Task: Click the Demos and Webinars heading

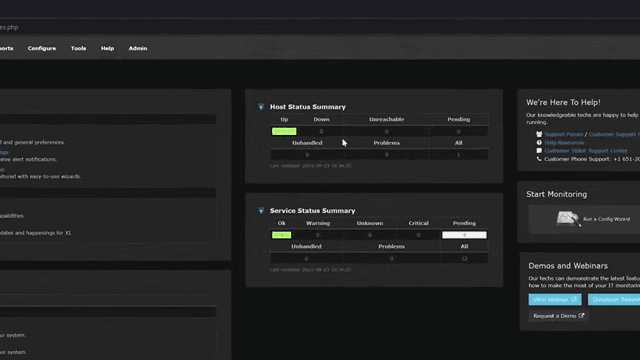Action: tap(568, 266)
